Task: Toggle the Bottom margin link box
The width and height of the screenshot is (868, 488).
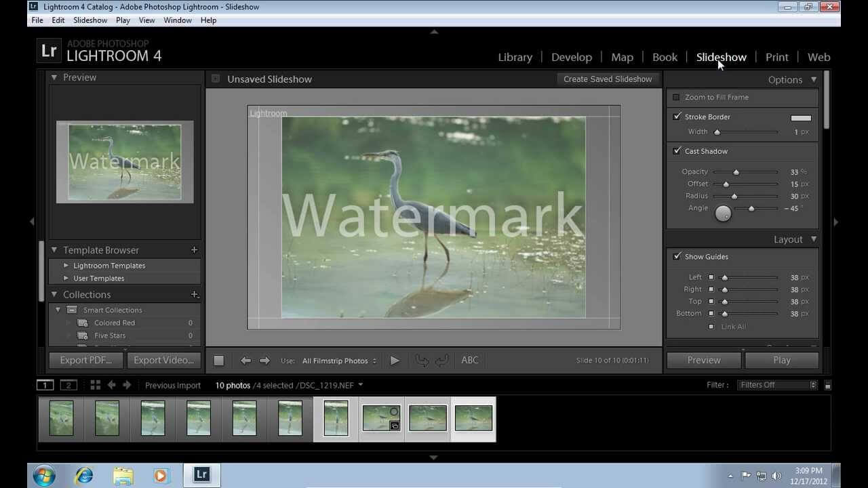Action: point(711,314)
